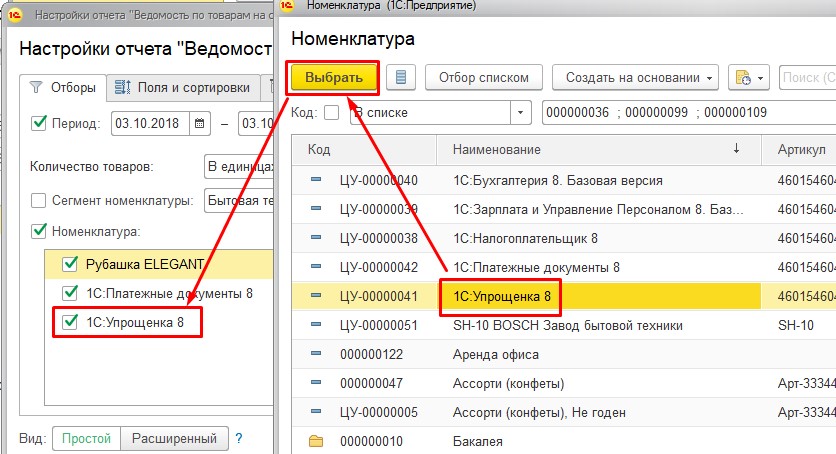This screenshot has width=836, height=454.
Task: Select '1С:Зарплата и Управление Персоналом 8' row
Action: (x=564, y=209)
